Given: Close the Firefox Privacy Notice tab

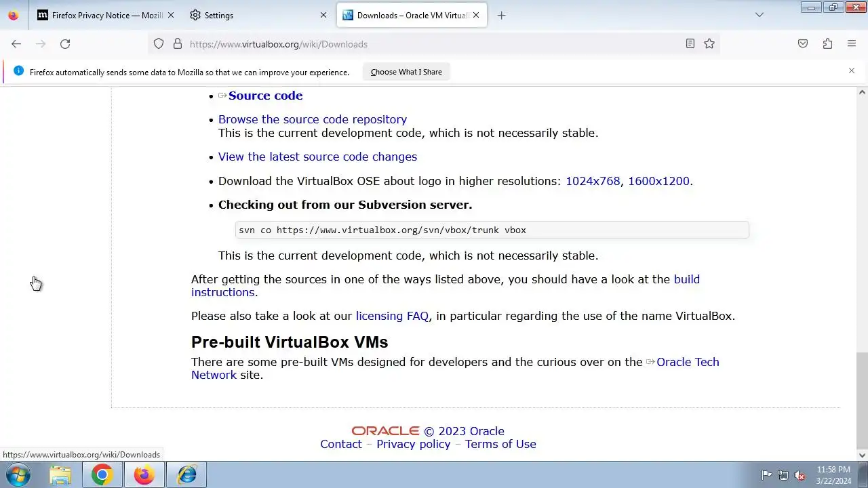Looking at the screenshot, I should (170, 15).
